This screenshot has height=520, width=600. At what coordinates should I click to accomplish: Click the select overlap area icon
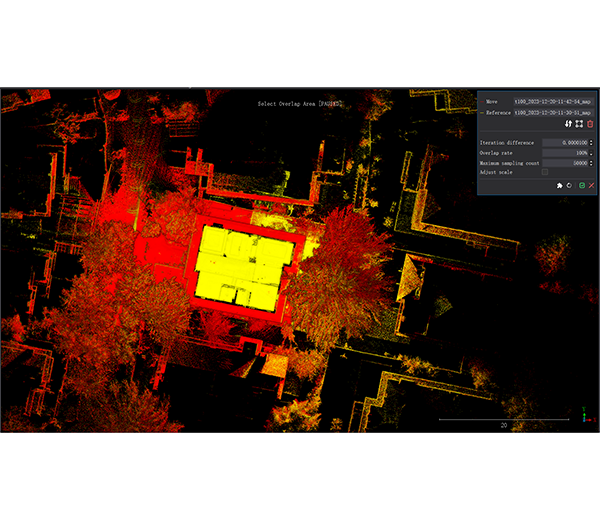point(579,124)
